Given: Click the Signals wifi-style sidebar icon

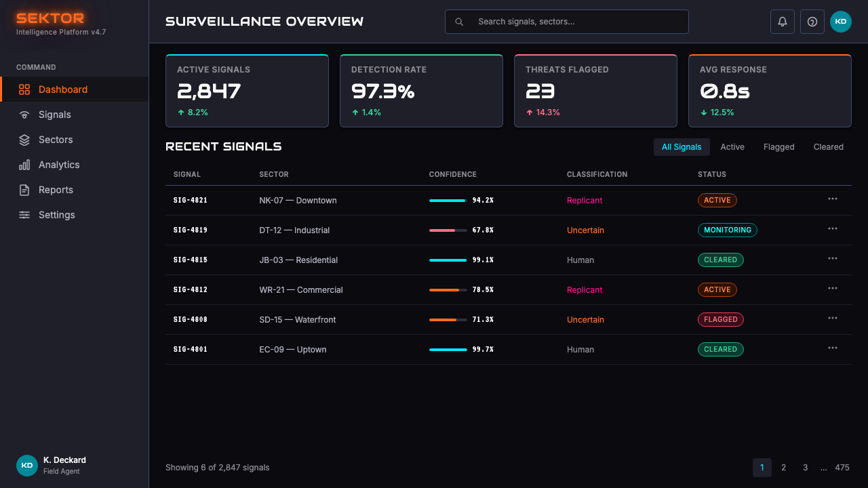Looking at the screenshot, I should [24, 115].
